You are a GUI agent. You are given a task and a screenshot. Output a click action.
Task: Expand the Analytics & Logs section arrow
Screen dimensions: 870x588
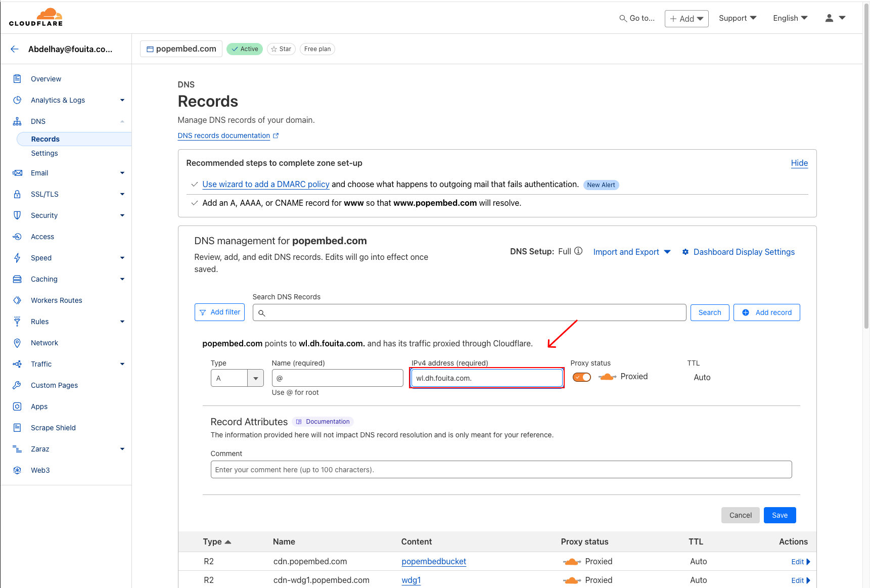pos(122,100)
